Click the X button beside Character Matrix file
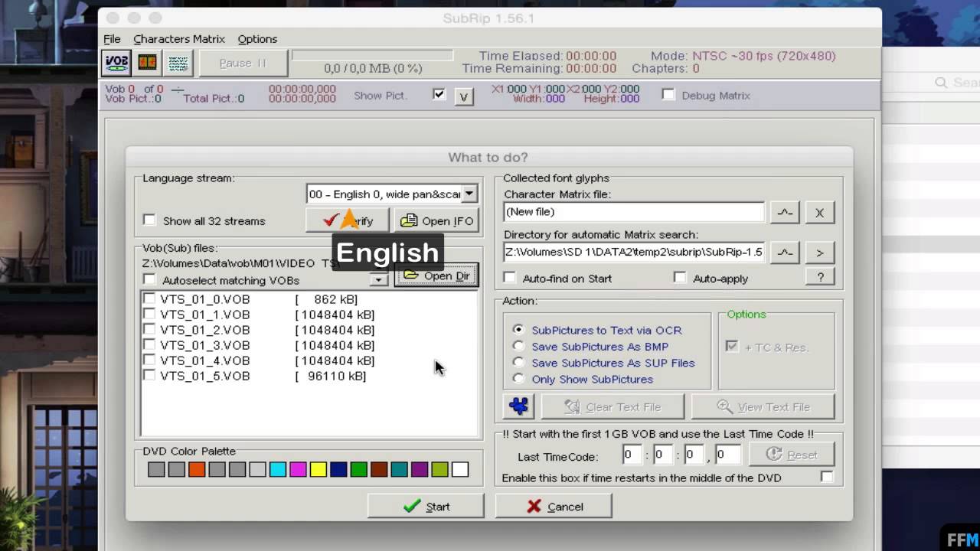Screen dimensions: 980x551 click(819, 213)
